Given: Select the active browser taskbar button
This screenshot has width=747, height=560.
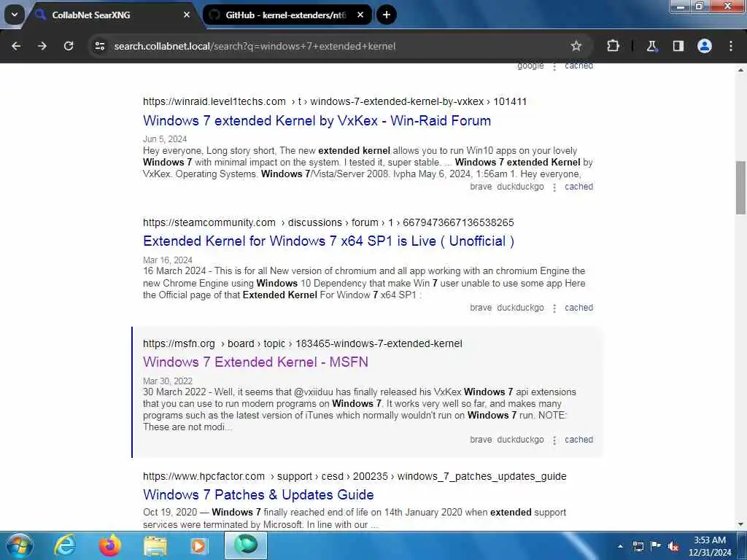Looking at the screenshot, I should tap(246, 545).
